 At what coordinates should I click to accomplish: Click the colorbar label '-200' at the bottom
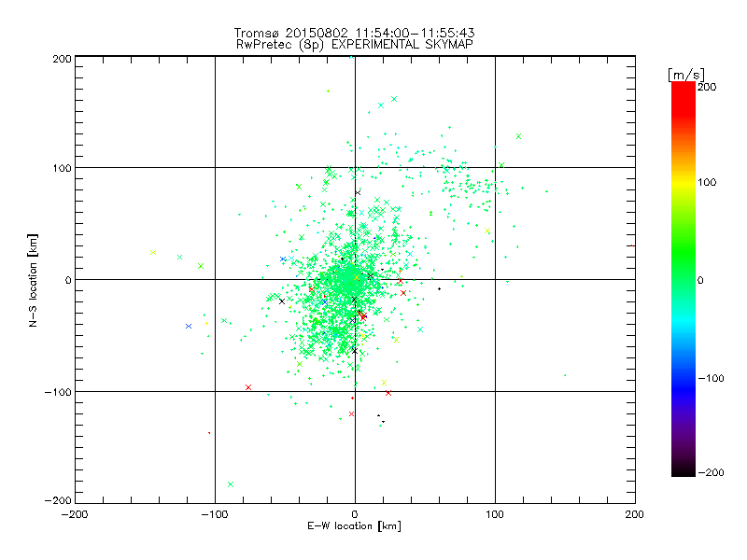point(711,472)
